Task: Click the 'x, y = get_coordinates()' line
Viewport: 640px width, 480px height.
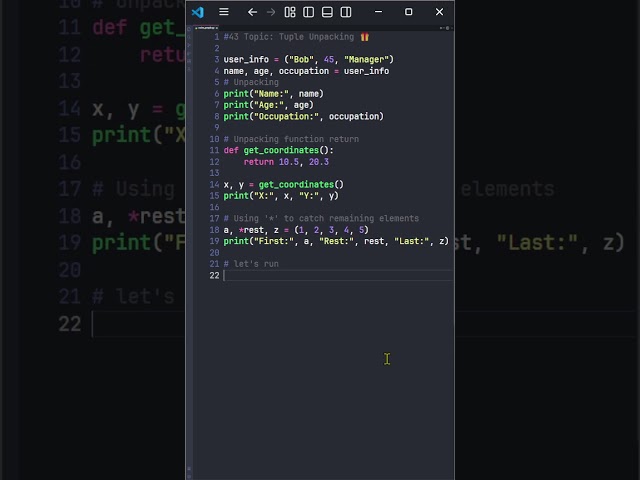Action: click(x=284, y=184)
